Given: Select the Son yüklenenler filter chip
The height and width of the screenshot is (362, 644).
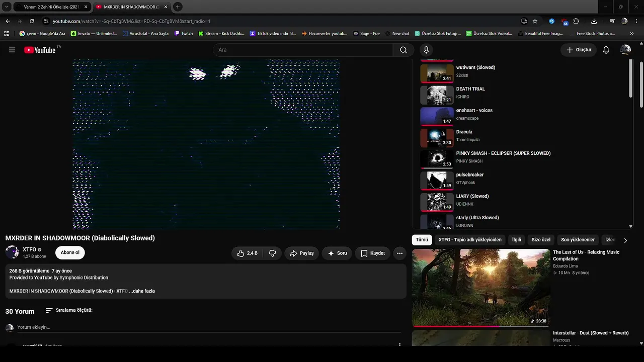Looking at the screenshot, I should (578, 240).
